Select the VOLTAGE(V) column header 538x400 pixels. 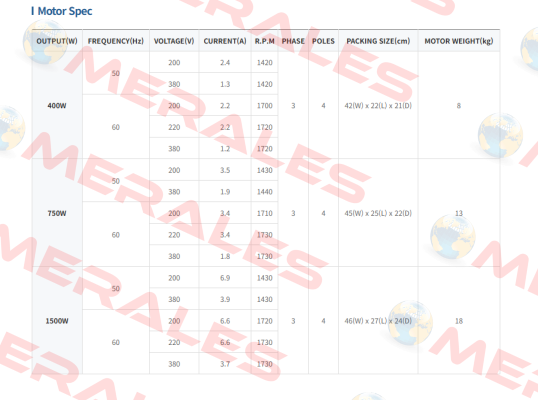coord(174,41)
